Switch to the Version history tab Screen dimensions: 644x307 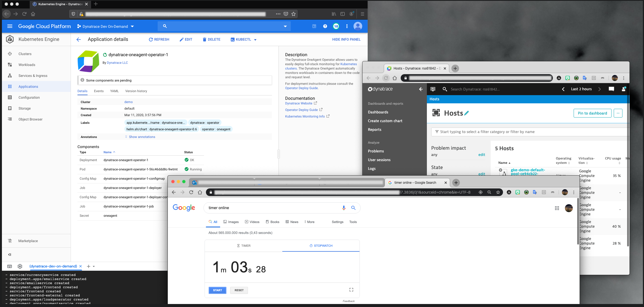(x=136, y=91)
